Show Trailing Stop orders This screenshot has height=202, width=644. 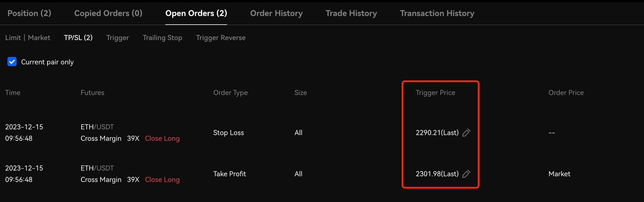(162, 38)
